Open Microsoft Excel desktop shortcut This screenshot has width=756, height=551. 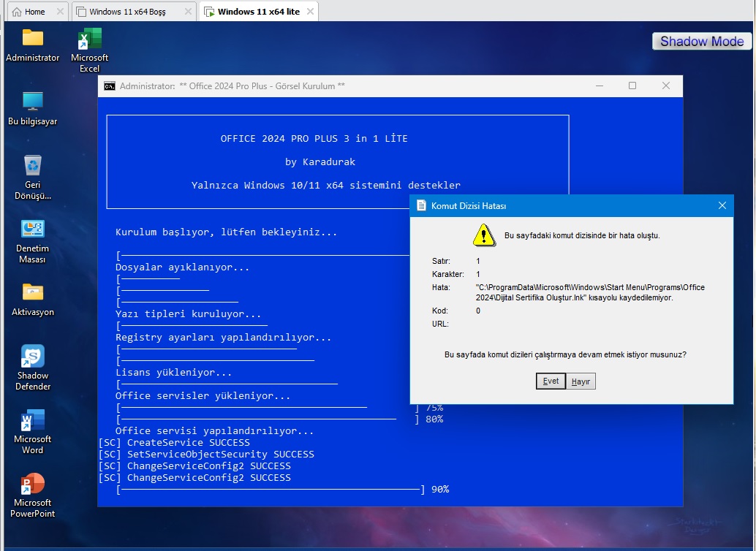click(x=89, y=50)
